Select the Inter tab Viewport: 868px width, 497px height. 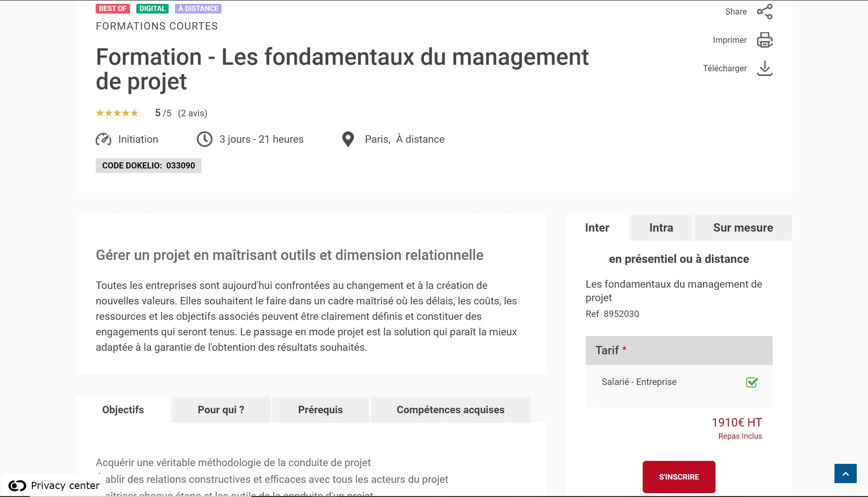coord(597,228)
